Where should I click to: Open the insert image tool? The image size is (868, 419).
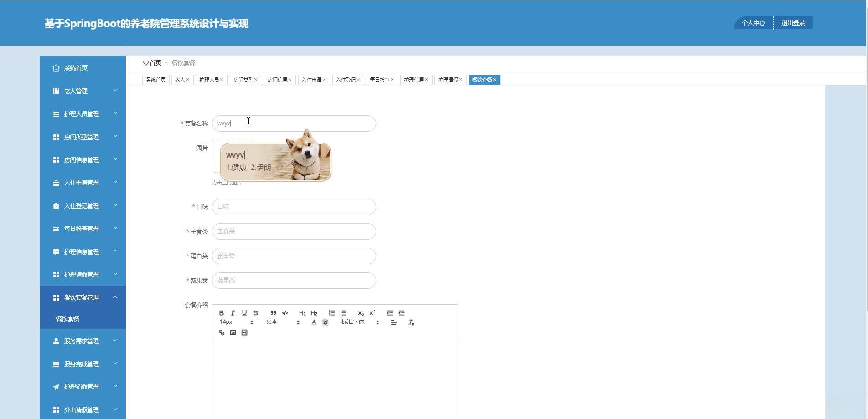pos(233,332)
